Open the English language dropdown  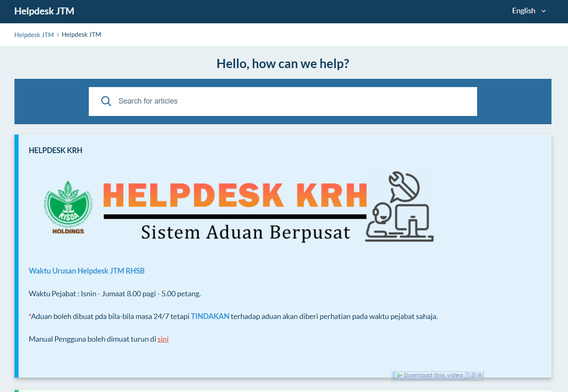point(529,11)
